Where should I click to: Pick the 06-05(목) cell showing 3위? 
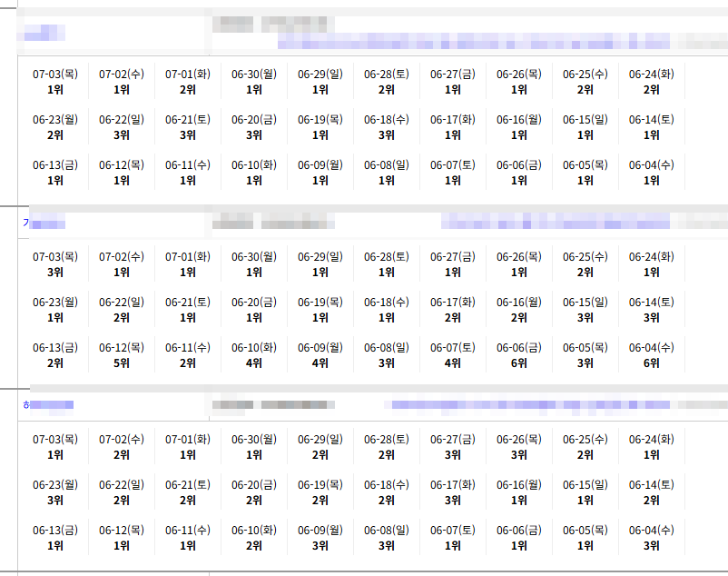coord(585,355)
